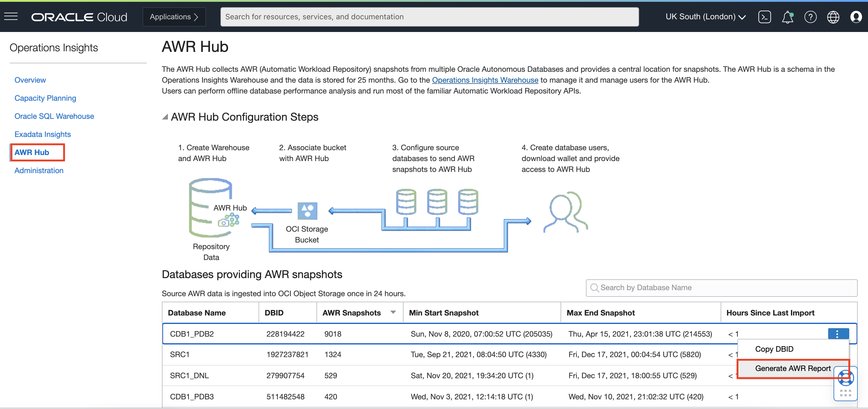
Task: Open the notifications bell
Action: pos(787,17)
